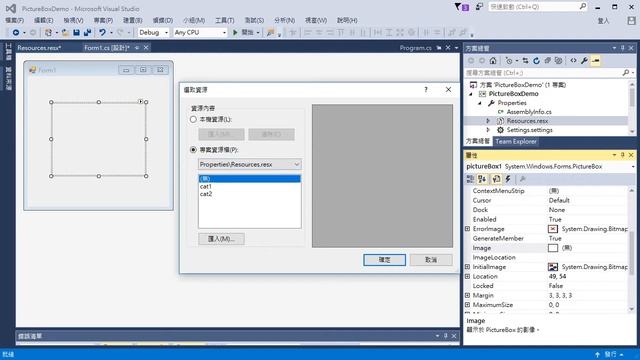640x360 pixels.
Task: Expand the Settings.settings tree node arrow
Action: (488, 130)
